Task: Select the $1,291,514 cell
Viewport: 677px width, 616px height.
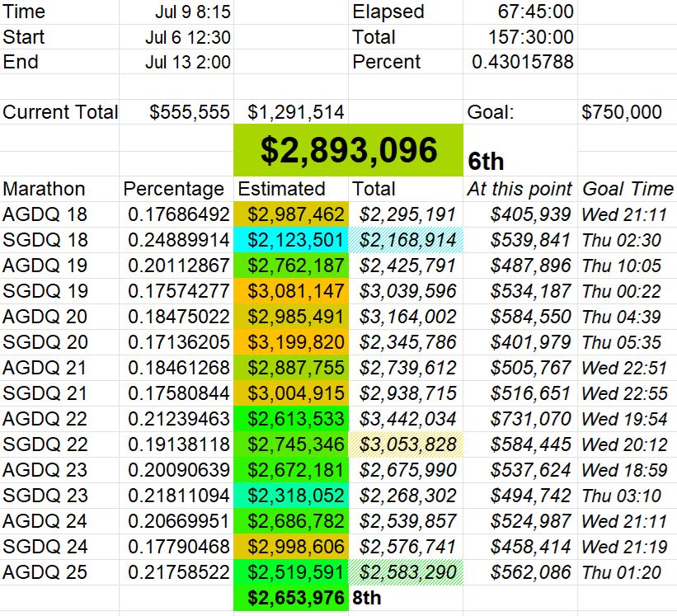Action: coord(291,112)
